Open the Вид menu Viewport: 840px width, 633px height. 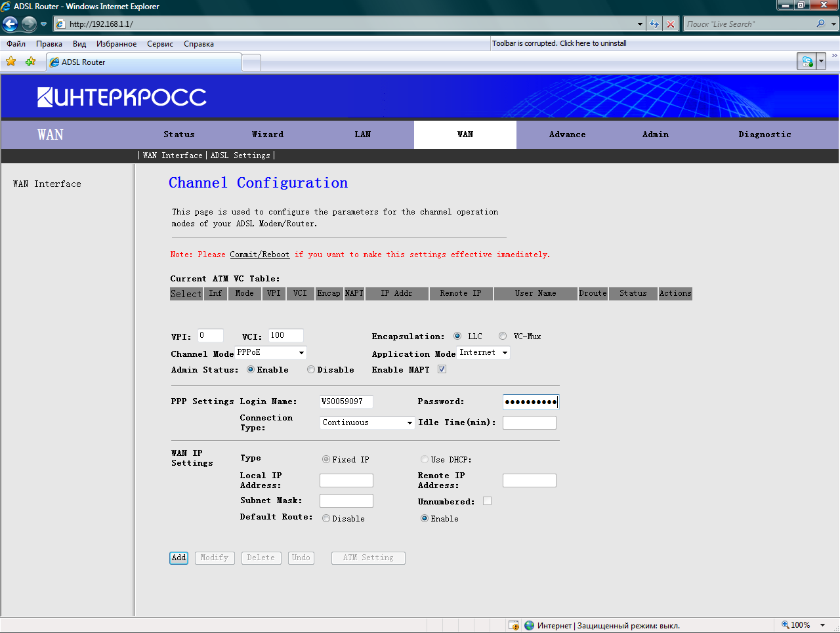coord(79,44)
